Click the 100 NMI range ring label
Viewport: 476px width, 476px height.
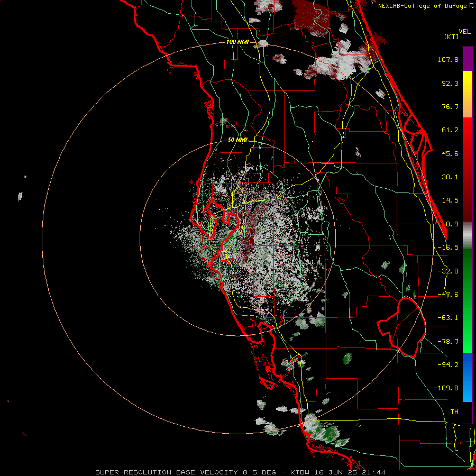(x=237, y=42)
